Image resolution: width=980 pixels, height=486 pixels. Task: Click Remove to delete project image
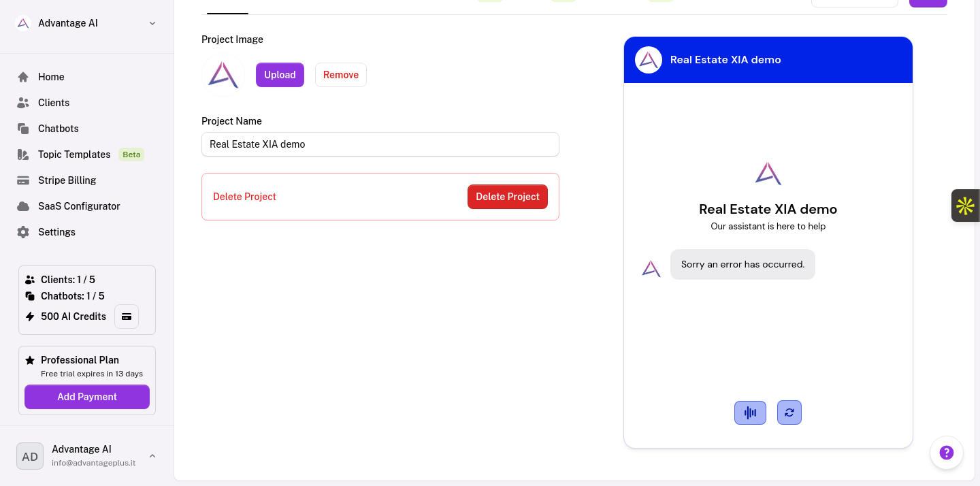click(340, 75)
